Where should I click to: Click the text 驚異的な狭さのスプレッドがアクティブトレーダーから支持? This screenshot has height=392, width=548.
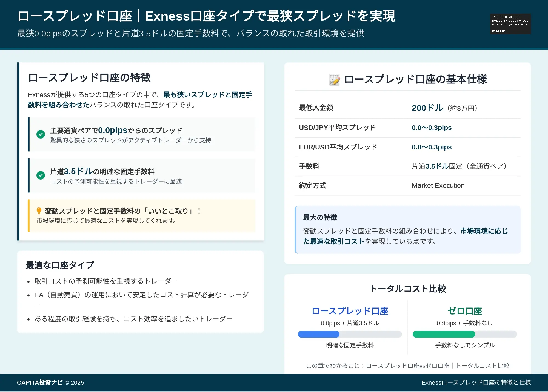coord(131,140)
